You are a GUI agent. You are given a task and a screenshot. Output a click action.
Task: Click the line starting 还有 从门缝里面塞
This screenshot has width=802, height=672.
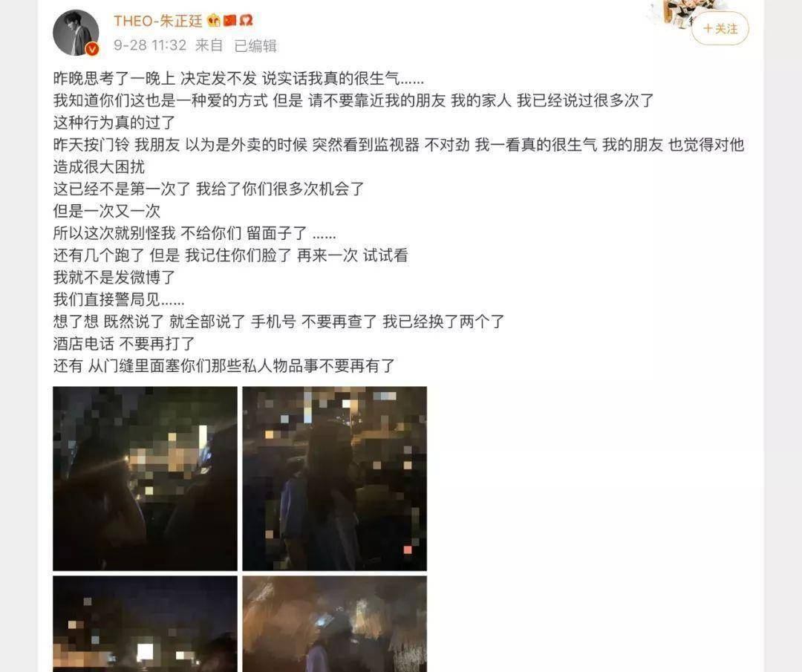tap(224, 365)
